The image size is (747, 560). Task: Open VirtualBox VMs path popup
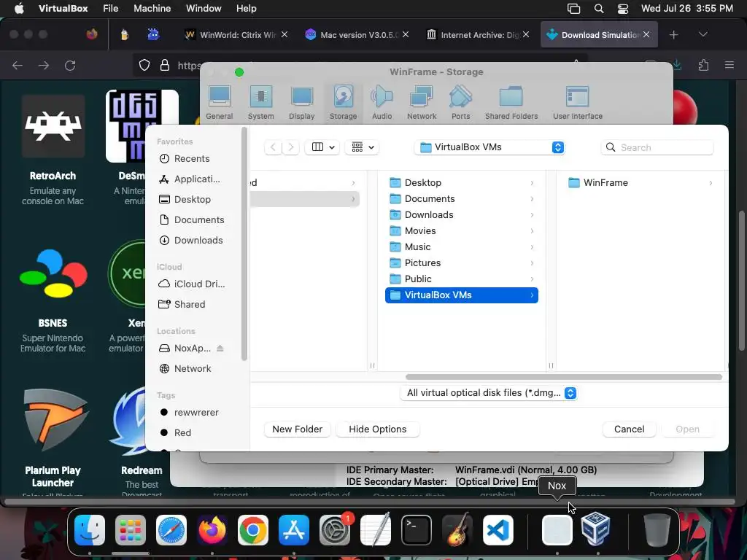489,147
